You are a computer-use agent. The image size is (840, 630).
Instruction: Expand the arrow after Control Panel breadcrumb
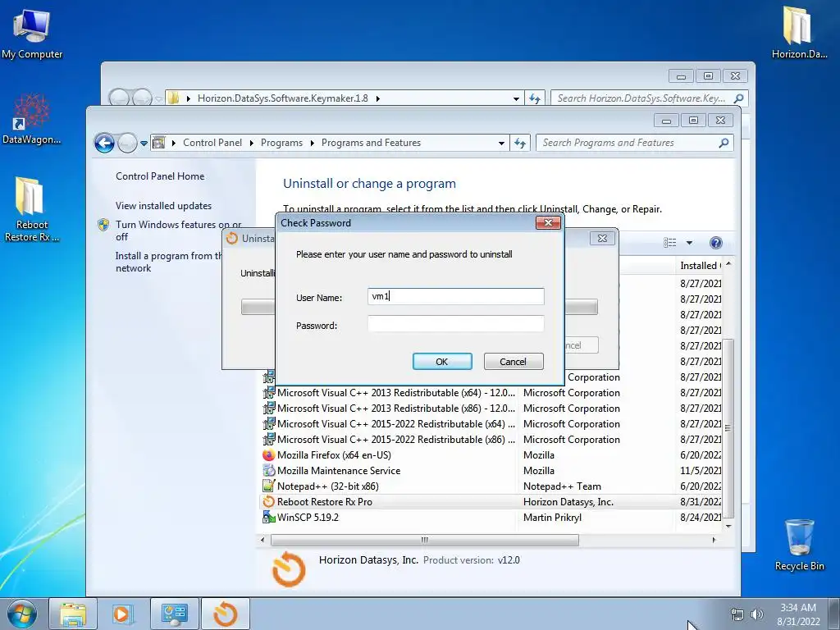coord(251,143)
